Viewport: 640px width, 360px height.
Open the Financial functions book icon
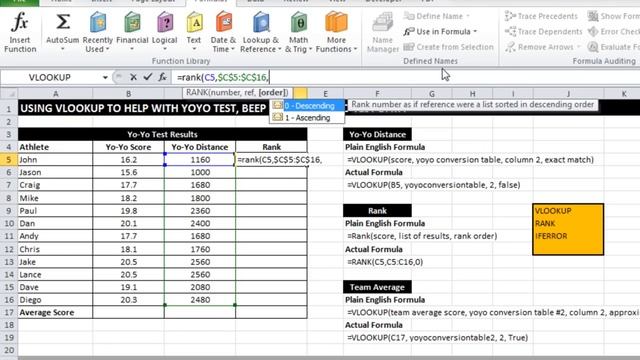coord(132,22)
